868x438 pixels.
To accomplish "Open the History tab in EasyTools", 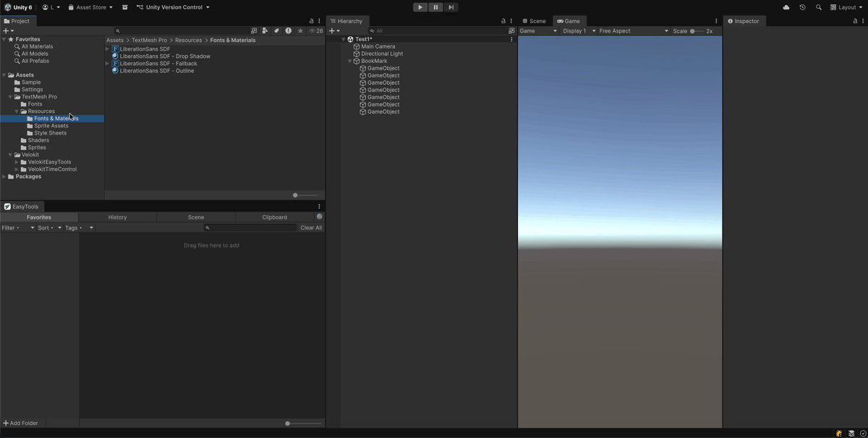I will click(117, 216).
